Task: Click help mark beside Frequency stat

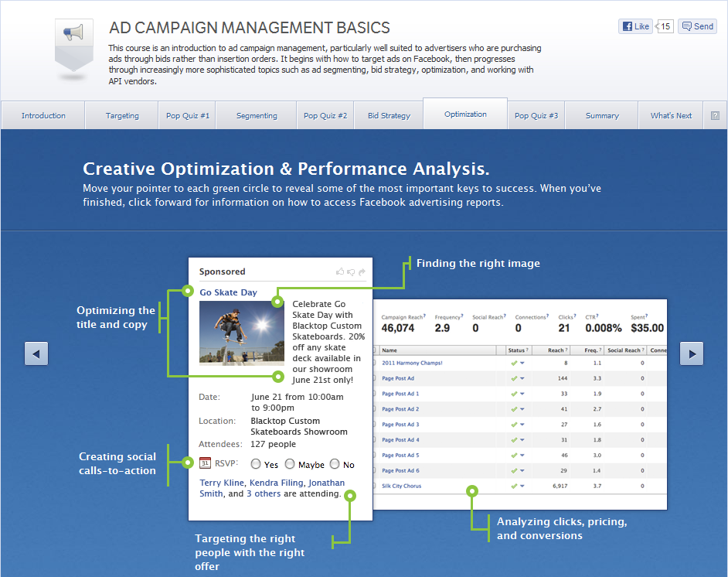Action: point(462,316)
